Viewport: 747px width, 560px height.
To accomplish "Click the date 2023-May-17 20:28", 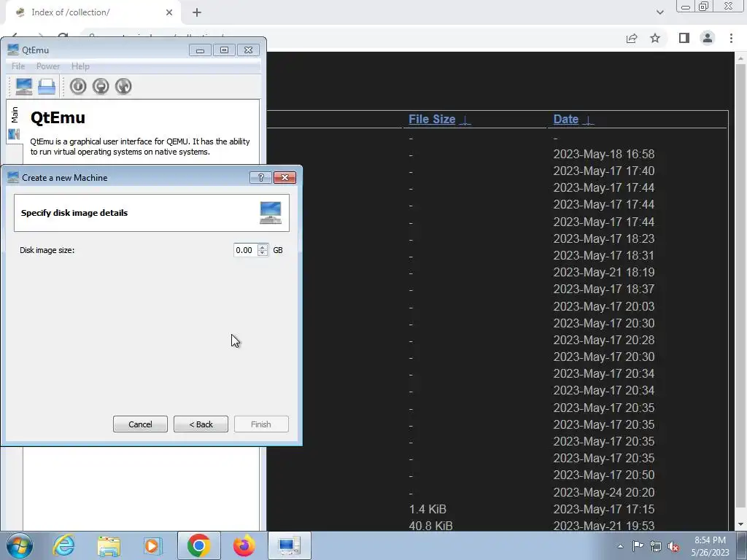I will pos(603,340).
